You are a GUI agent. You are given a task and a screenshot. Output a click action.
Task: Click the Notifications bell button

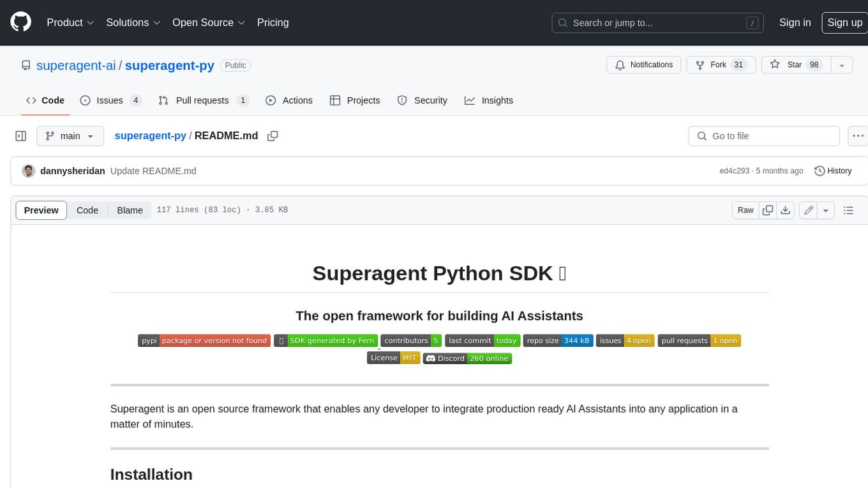pos(643,65)
